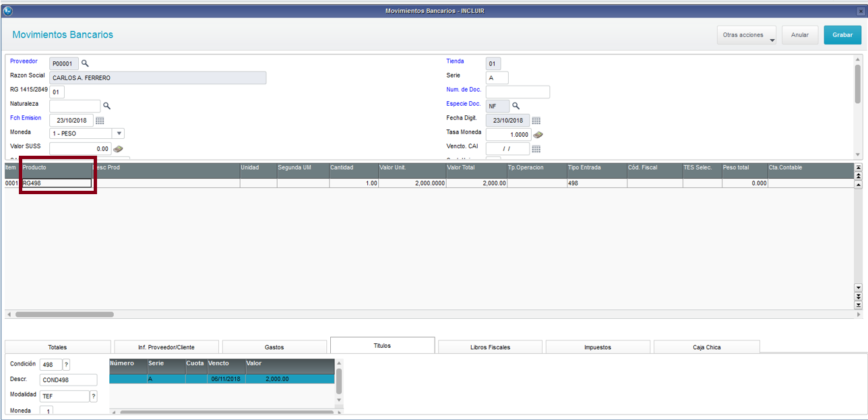This screenshot has width=868, height=420.
Task: Open the Otras acciones dropdown
Action: coord(747,35)
